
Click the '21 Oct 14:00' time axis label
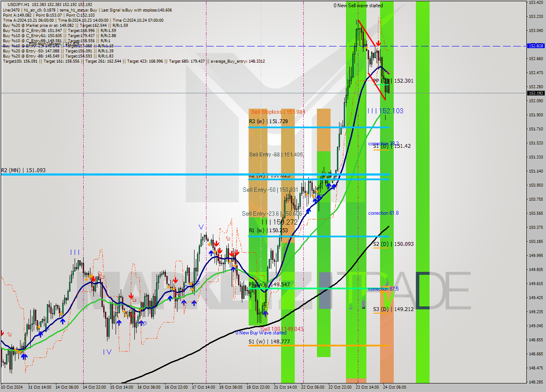click(x=286, y=387)
